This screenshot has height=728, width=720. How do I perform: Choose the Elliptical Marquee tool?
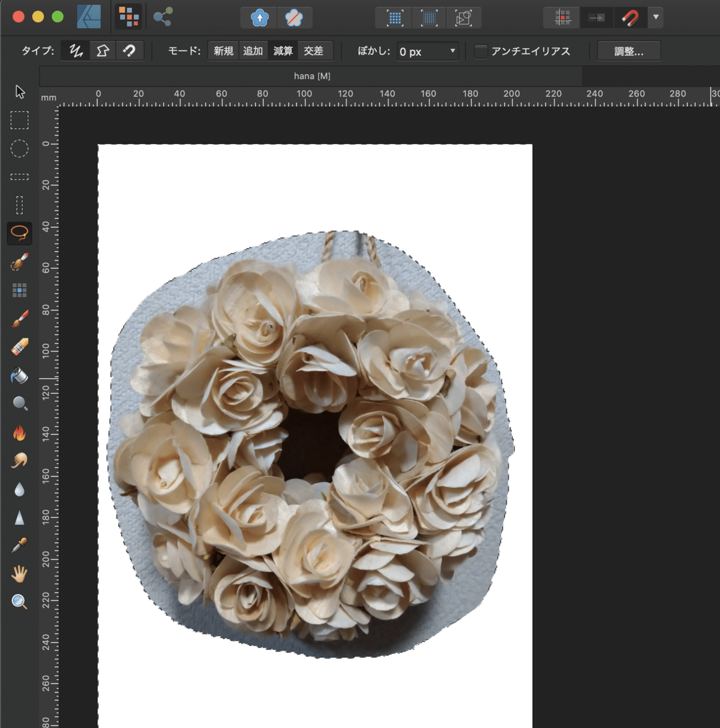point(19,148)
